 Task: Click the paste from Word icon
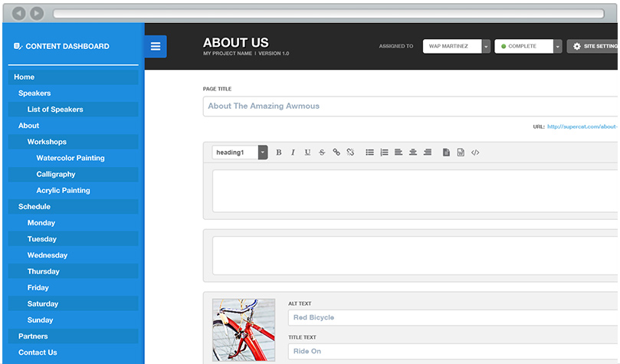tap(461, 152)
